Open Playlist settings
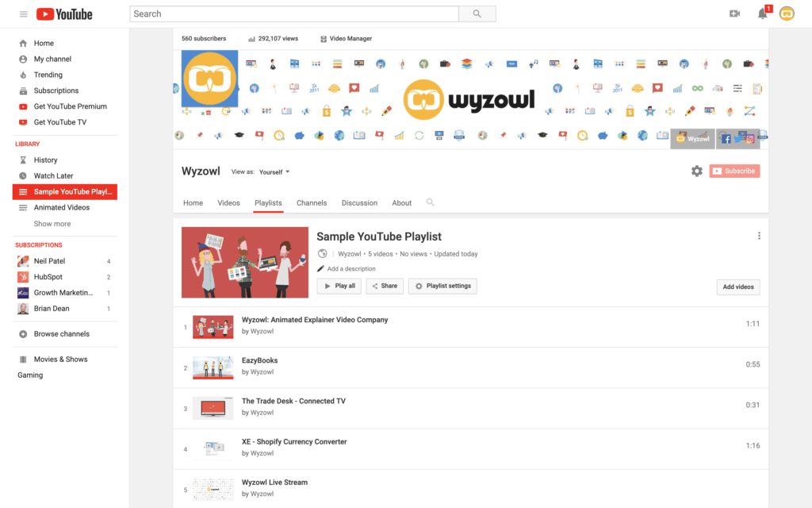The width and height of the screenshot is (812, 508). 442,286
